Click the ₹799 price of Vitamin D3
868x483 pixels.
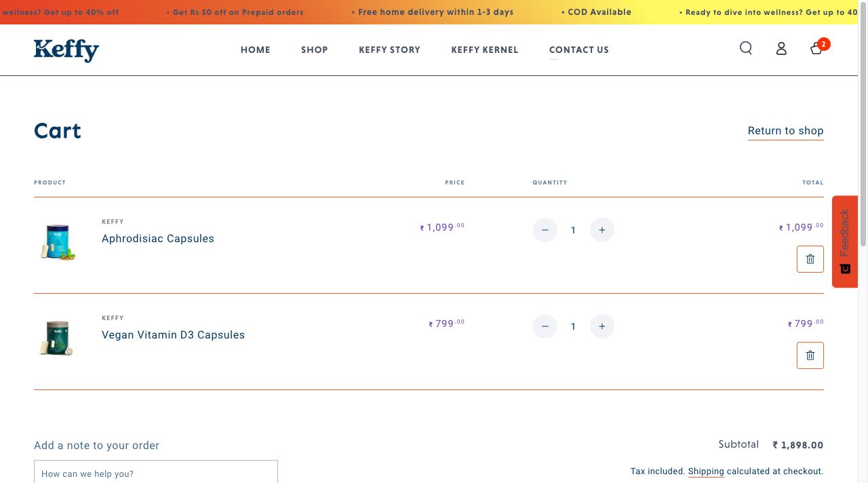pos(447,324)
